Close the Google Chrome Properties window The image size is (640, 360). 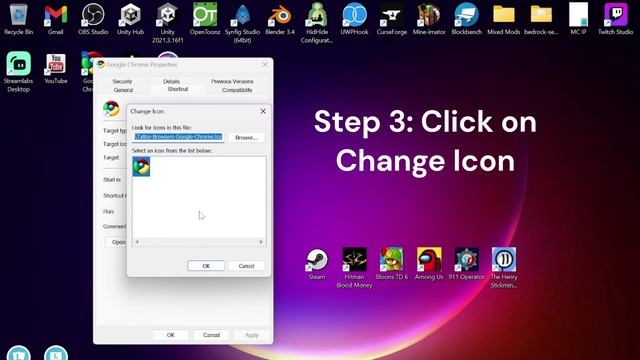click(x=265, y=64)
